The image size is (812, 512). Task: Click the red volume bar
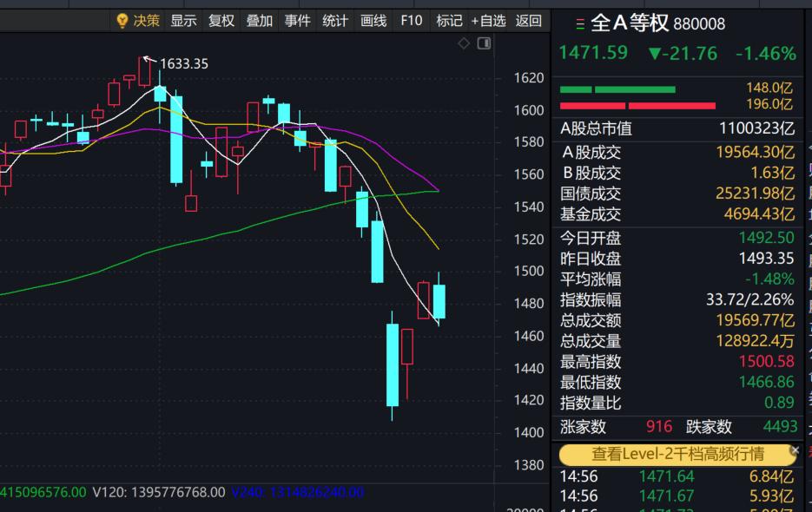click(x=637, y=106)
